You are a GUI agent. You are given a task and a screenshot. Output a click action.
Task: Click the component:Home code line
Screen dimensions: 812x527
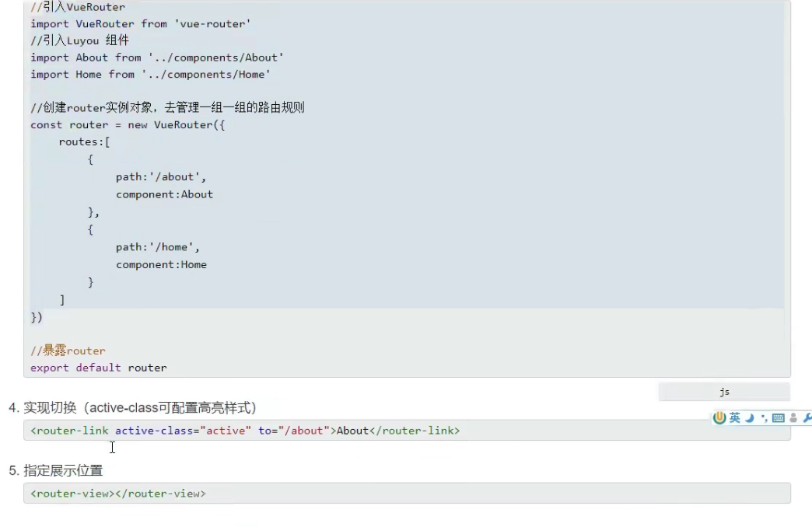click(x=161, y=264)
